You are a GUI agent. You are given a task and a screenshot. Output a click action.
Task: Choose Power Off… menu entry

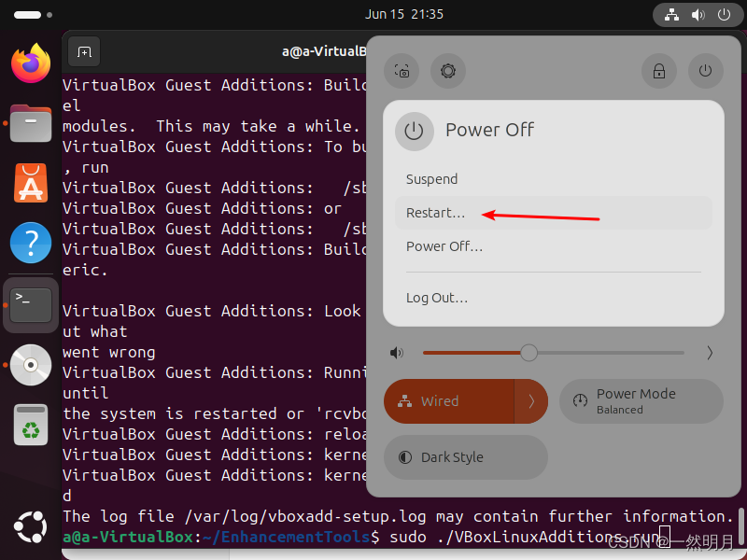[x=553, y=246]
